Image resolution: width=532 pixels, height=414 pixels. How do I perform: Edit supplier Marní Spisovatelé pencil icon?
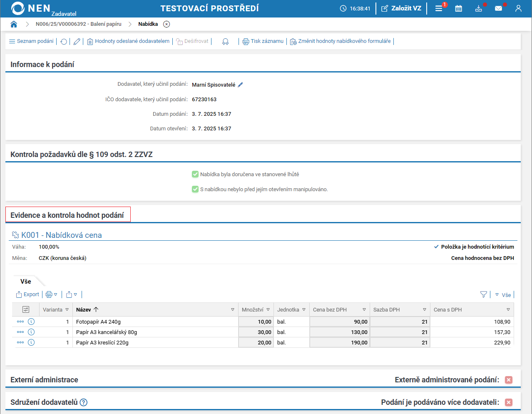[x=240, y=85]
